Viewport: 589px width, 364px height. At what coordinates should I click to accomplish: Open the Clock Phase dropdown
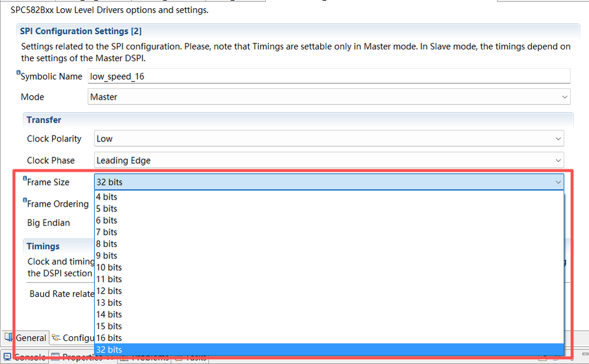[x=329, y=160]
